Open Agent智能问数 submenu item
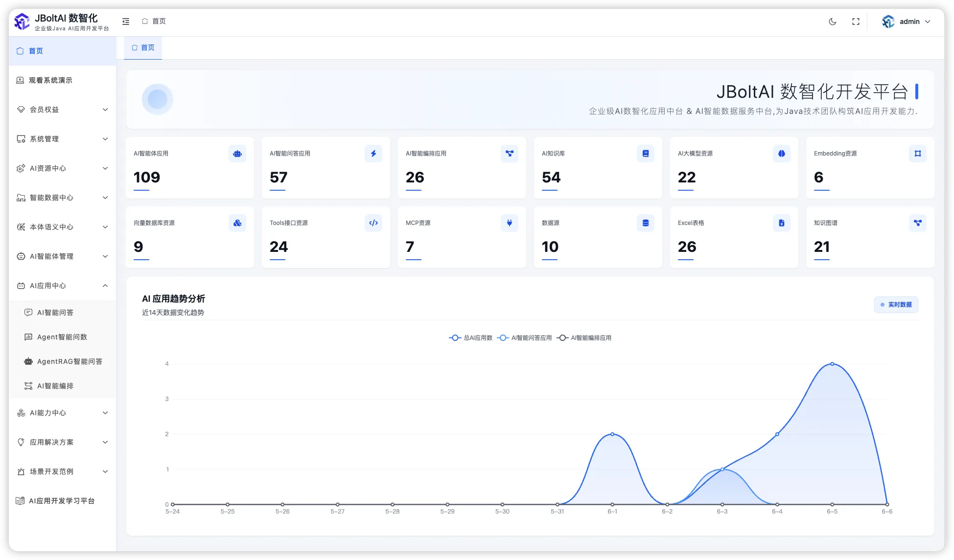Viewport: 954px width, 560px height. point(62,337)
